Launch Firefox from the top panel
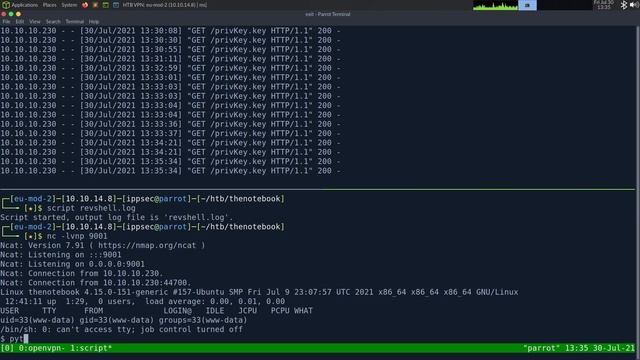Screen dimensions: 640x360 [85, 5]
